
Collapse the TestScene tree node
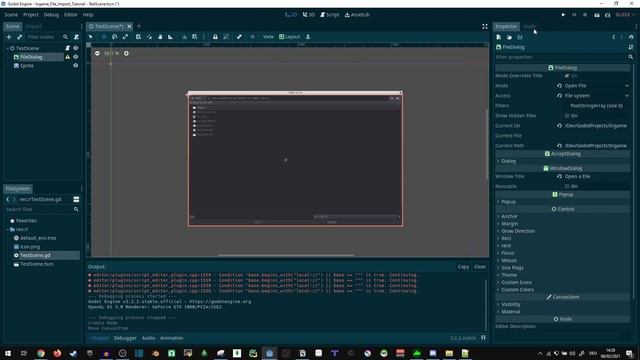[7, 48]
